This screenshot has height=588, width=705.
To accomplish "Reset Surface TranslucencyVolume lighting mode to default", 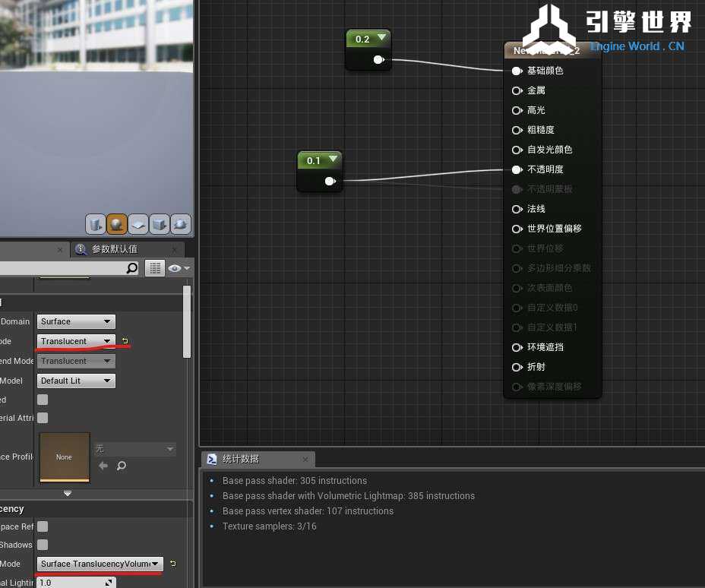I will pos(172,564).
